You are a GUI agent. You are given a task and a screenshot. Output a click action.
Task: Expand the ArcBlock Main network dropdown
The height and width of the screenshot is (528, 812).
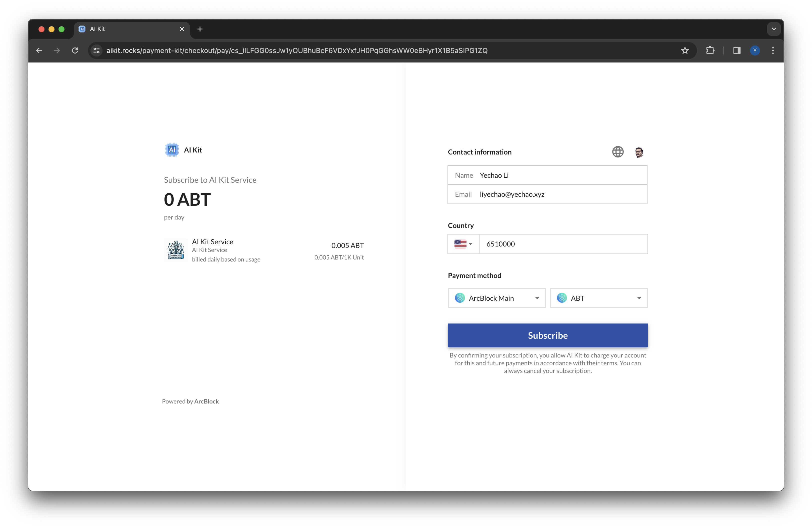(496, 298)
